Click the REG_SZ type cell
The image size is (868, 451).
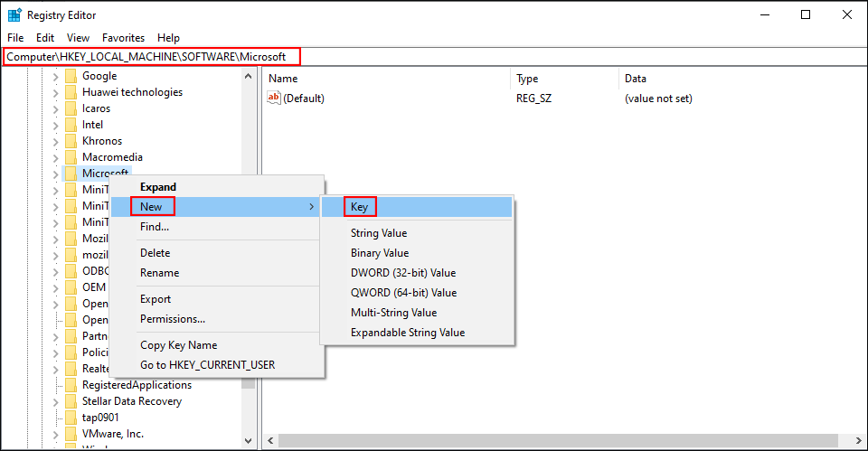pyautogui.click(x=533, y=99)
